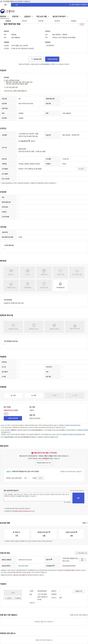Go to the 근무조건 section tab
Viewport: 88px width, 644px height.
[24, 21]
